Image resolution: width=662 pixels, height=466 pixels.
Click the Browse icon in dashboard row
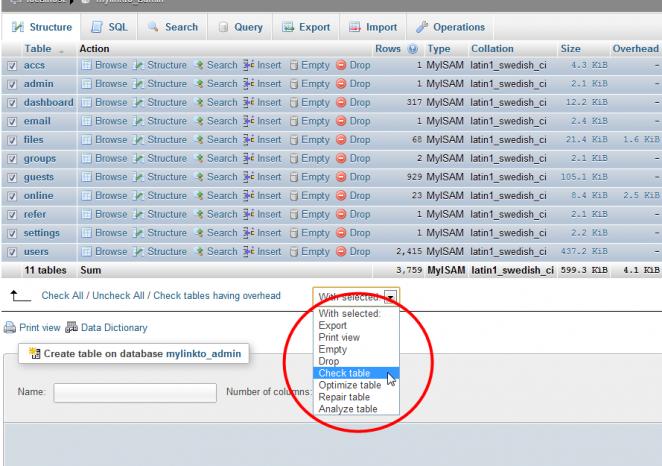pos(86,103)
